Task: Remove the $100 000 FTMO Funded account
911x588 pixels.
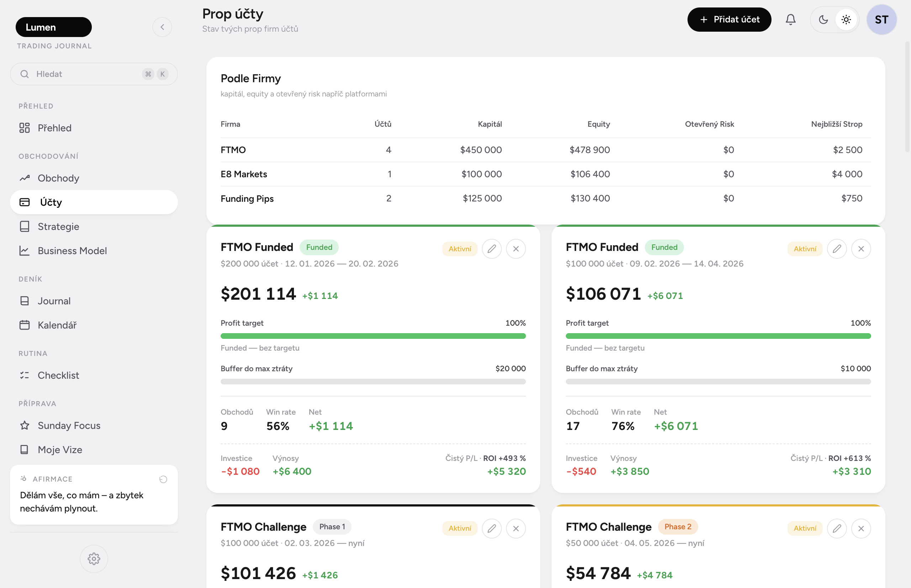Action: coord(861,249)
